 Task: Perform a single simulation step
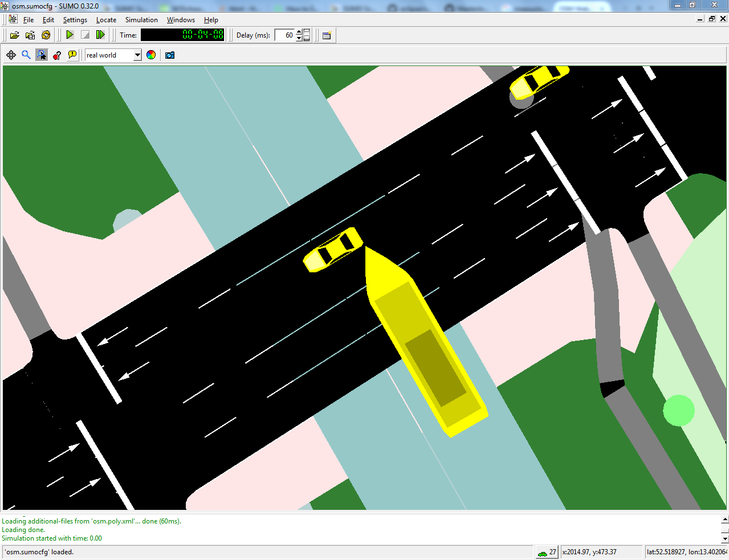point(100,35)
